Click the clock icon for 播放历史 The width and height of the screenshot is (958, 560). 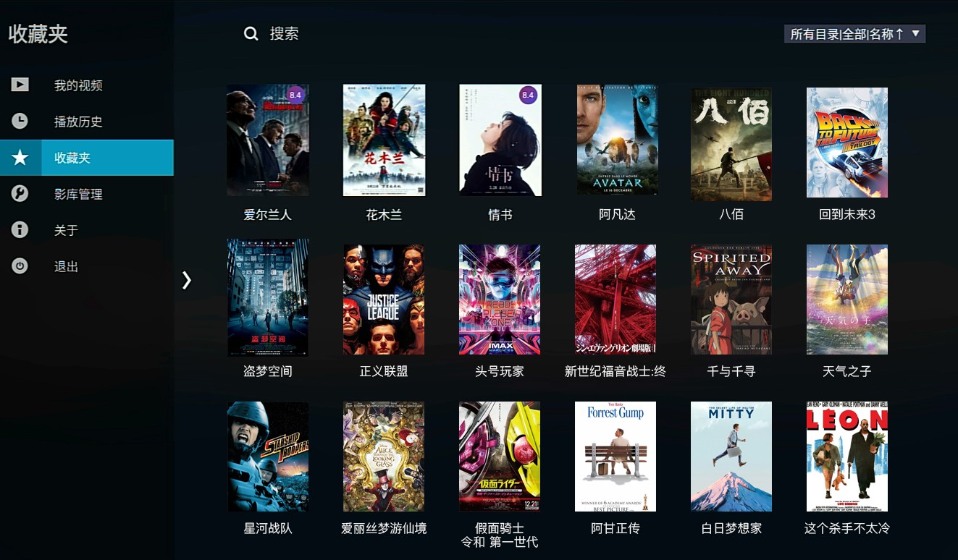20,121
